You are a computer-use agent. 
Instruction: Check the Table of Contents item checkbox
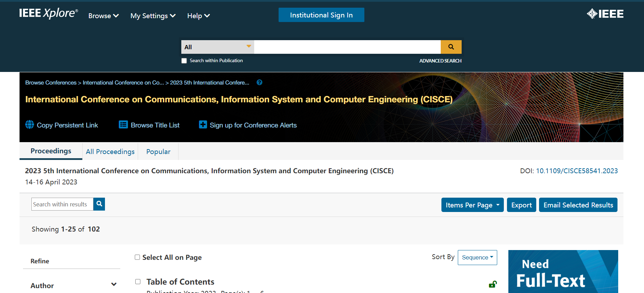pos(138,281)
